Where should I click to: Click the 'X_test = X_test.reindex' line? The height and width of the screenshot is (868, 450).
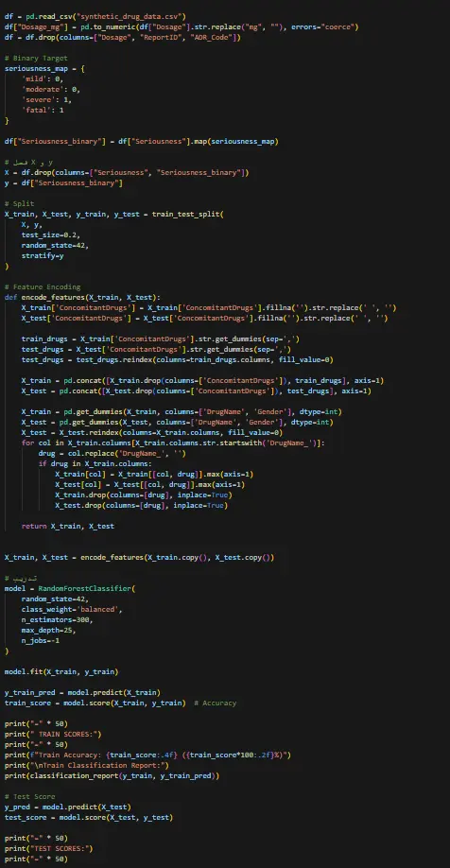click(x=152, y=432)
